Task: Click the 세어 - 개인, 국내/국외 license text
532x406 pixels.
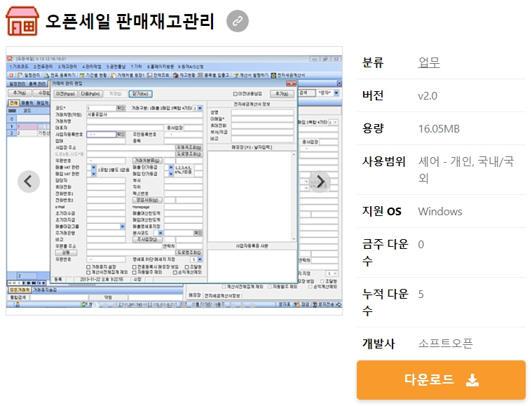Action: click(x=466, y=170)
